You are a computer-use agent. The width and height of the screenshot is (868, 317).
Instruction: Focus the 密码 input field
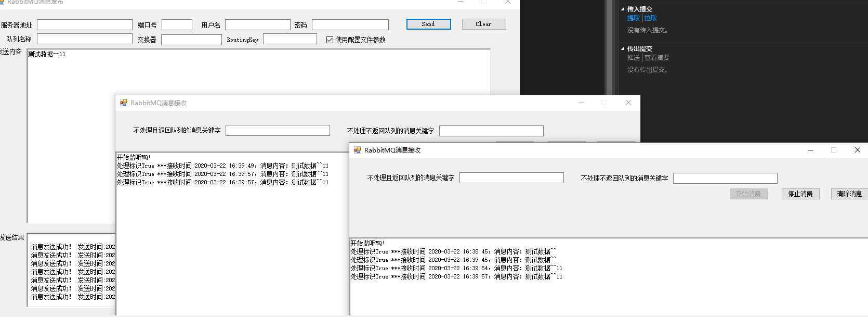[350, 24]
